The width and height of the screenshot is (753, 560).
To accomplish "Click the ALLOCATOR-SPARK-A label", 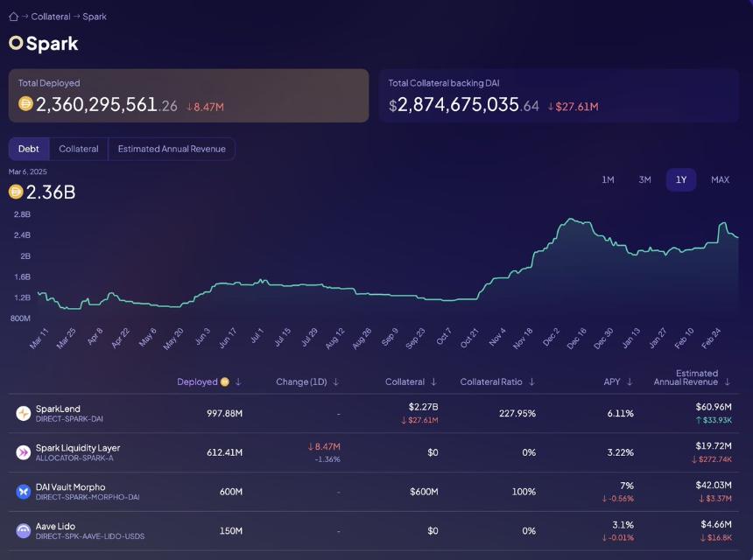I will pyautogui.click(x=74, y=458).
